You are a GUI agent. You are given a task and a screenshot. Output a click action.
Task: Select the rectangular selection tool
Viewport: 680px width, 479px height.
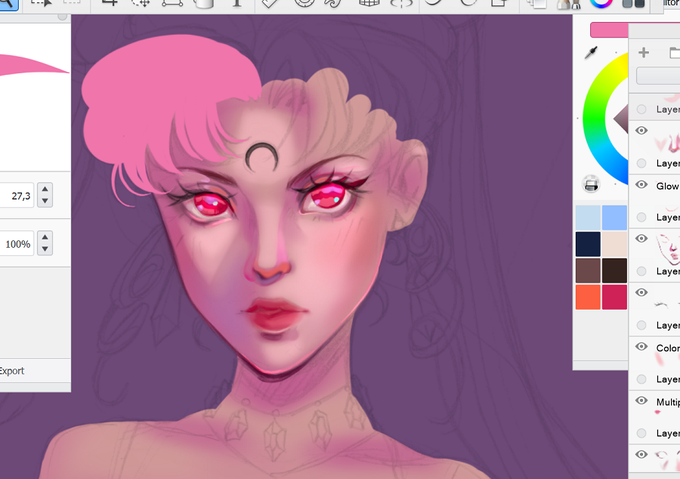pyautogui.click(x=42, y=3)
